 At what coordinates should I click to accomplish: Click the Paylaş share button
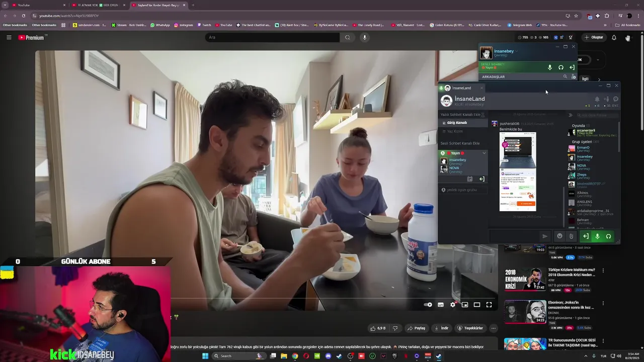(416, 328)
